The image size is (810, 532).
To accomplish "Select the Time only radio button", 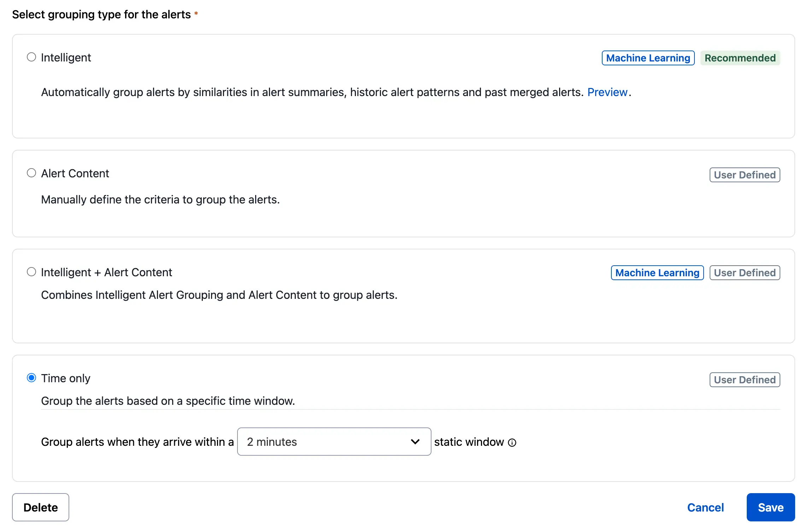I will click(x=31, y=378).
